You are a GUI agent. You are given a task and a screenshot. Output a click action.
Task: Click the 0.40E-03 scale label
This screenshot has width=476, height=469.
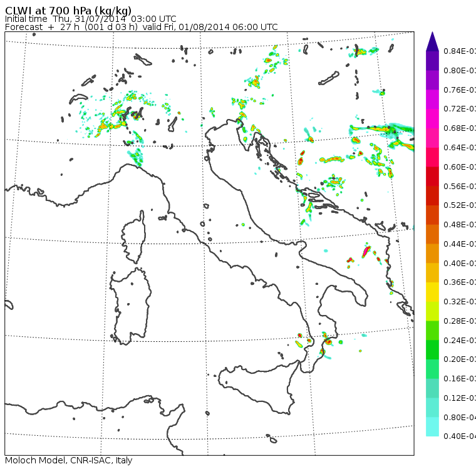pos(460,263)
